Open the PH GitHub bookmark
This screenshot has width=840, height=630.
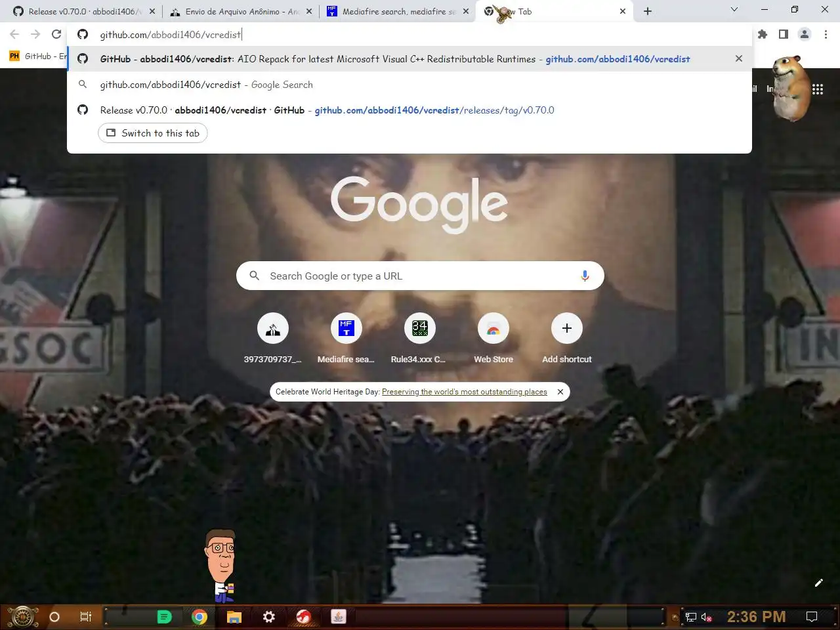pos(38,56)
